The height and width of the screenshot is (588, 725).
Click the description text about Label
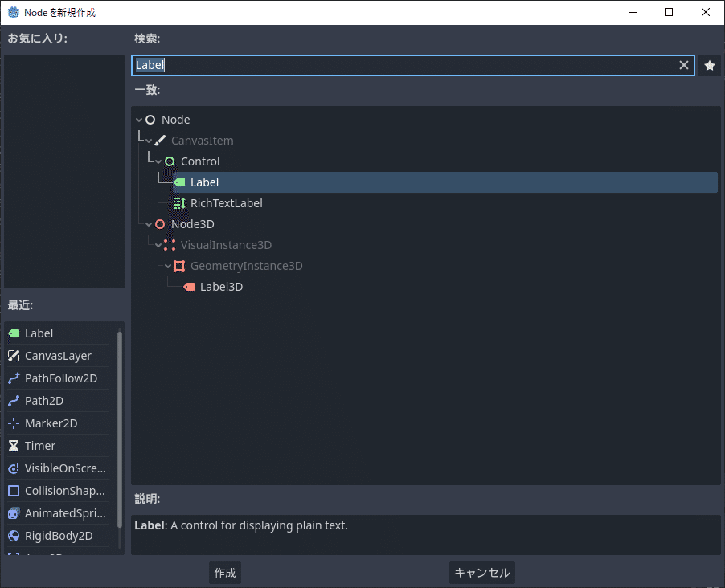pyautogui.click(x=241, y=525)
